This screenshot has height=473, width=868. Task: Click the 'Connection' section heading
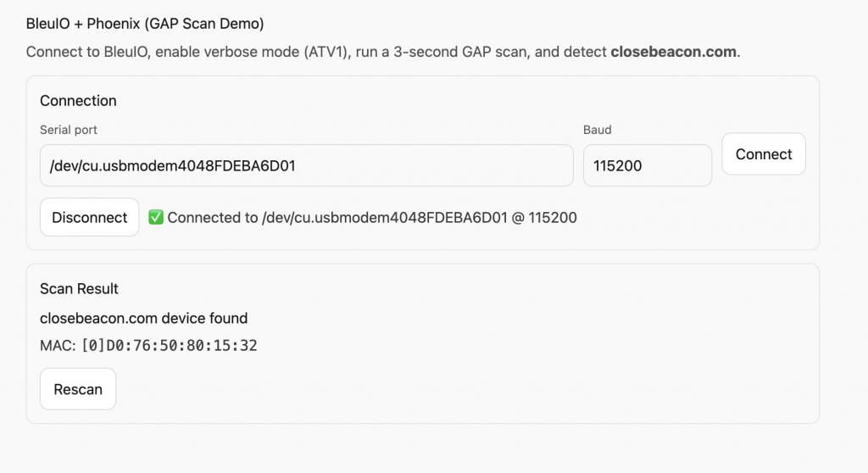click(78, 101)
